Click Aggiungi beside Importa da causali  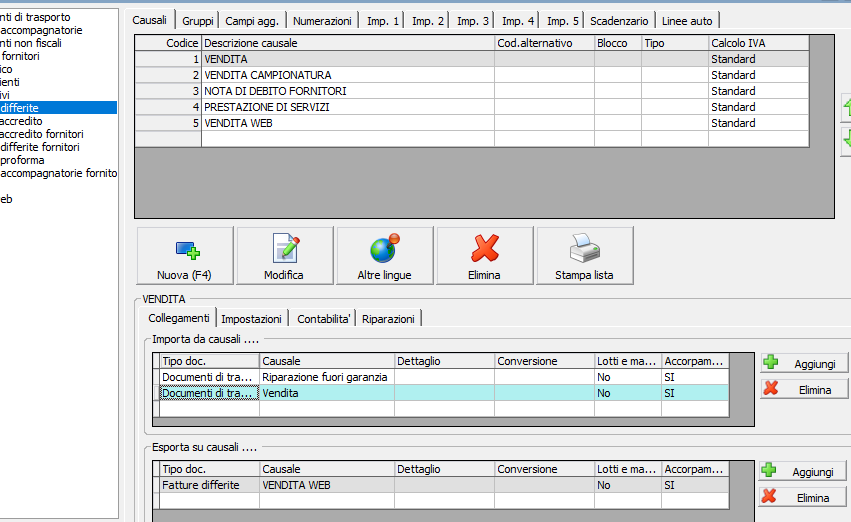tap(804, 363)
